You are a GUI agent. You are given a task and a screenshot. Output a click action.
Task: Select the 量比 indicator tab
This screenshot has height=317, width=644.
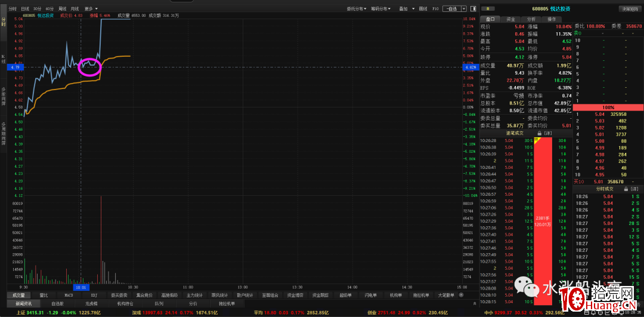point(44,295)
